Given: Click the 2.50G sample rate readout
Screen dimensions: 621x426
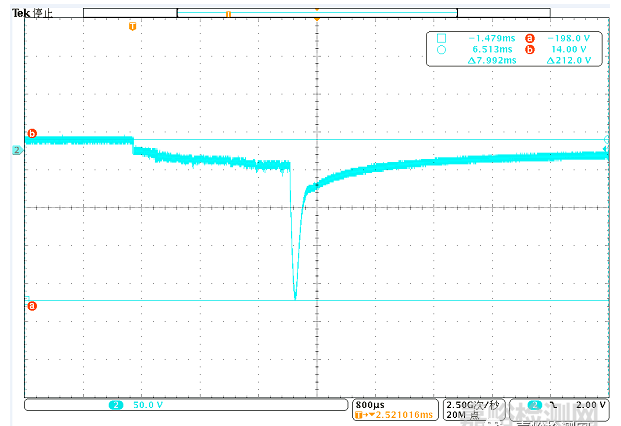Looking at the screenshot, I should (472, 405).
